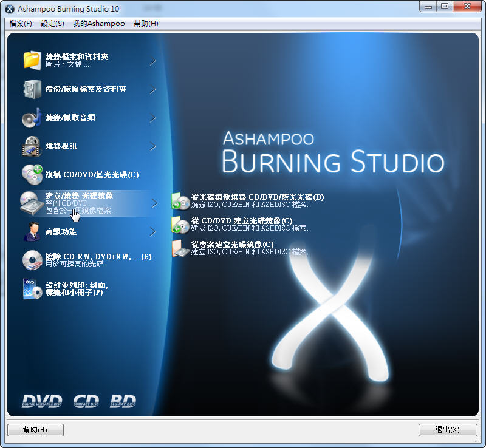Expand the 備份/還原檔案及資料夾 submenu arrow
The height and width of the screenshot is (448, 486).
coord(152,90)
